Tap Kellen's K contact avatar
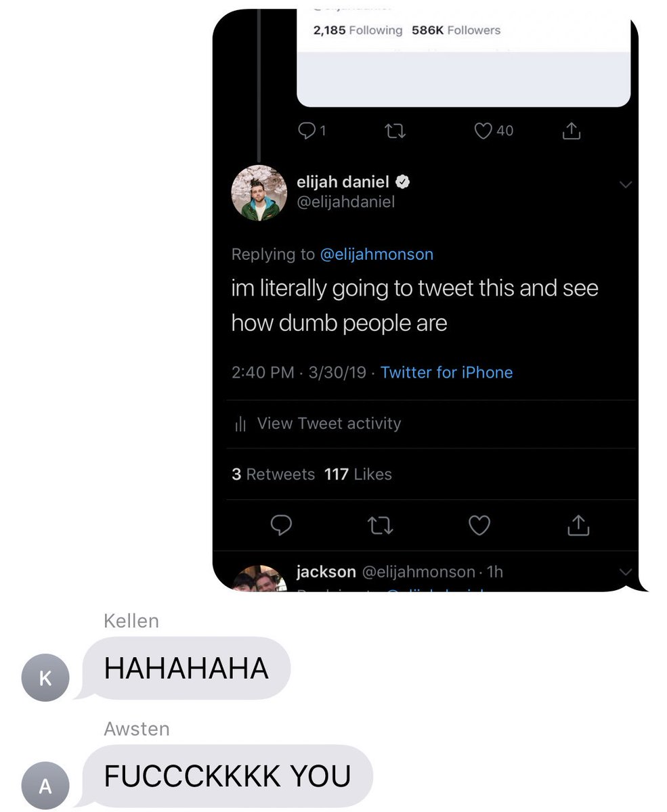 click(x=45, y=677)
